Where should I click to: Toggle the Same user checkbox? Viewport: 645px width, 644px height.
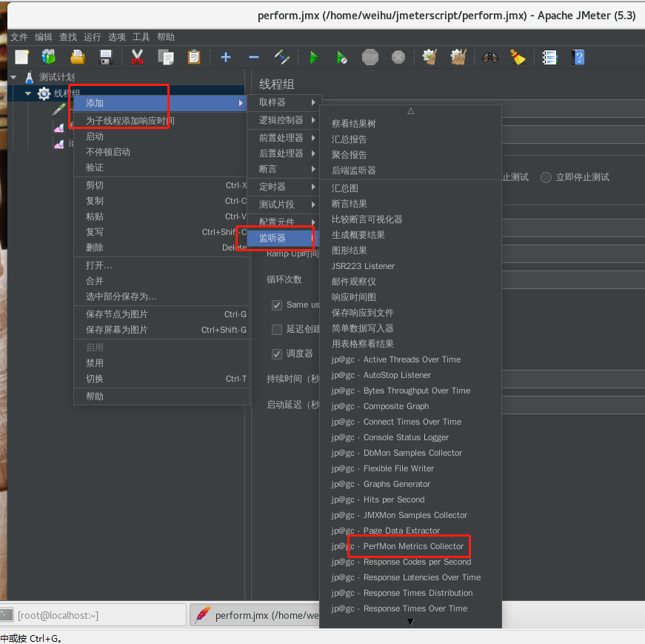tap(277, 305)
